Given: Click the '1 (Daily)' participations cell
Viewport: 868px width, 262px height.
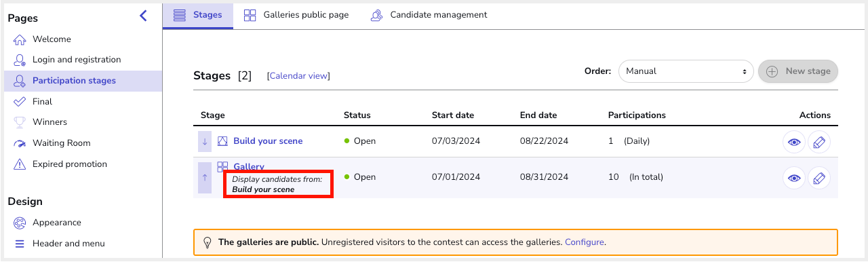Looking at the screenshot, I should coord(629,141).
